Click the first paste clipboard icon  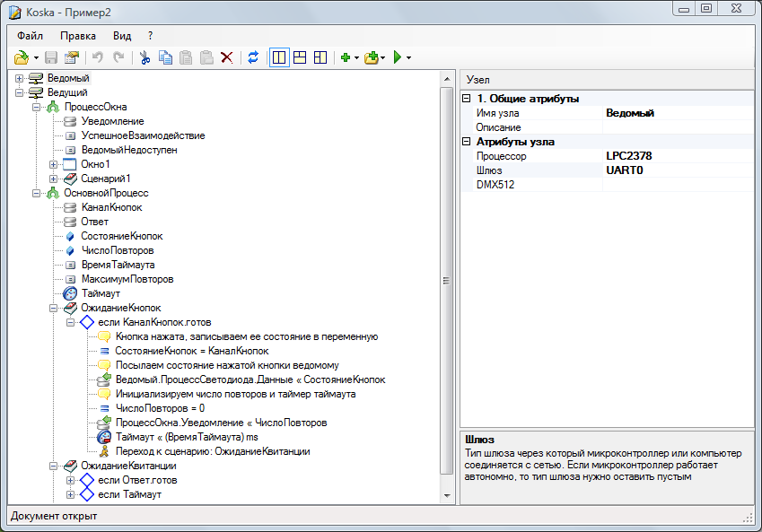[x=186, y=57]
